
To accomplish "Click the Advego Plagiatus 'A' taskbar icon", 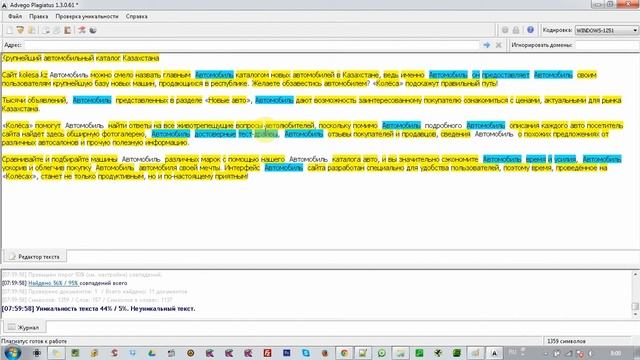I will click(494, 353).
